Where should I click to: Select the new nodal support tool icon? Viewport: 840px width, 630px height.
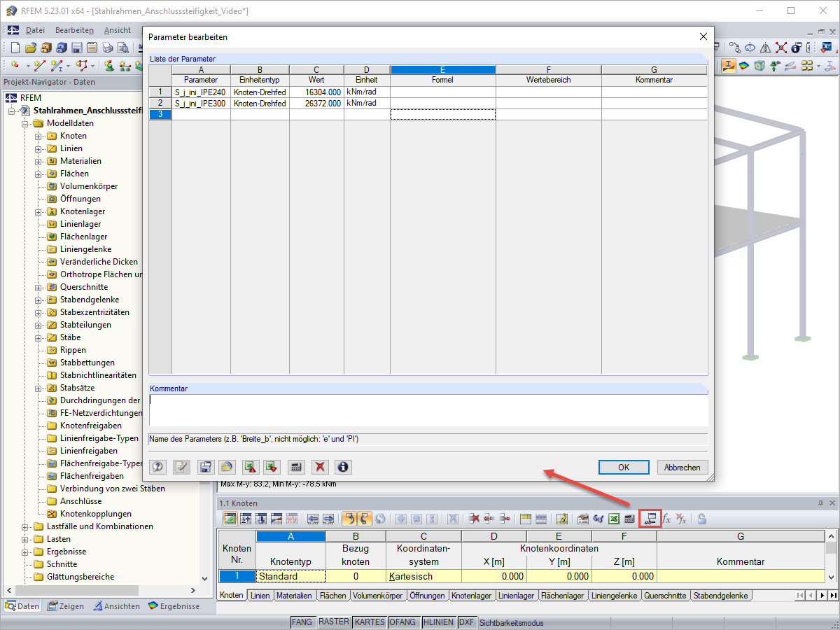point(110,65)
